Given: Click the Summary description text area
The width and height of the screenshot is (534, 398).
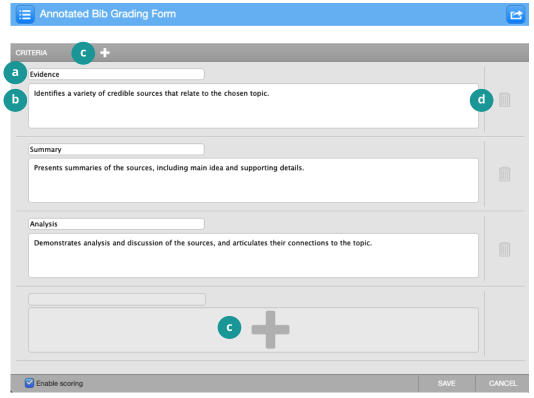Looking at the screenshot, I should point(253,180).
